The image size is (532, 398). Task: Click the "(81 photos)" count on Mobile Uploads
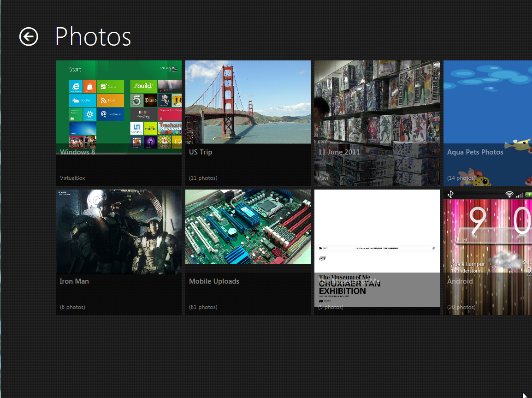click(x=203, y=307)
